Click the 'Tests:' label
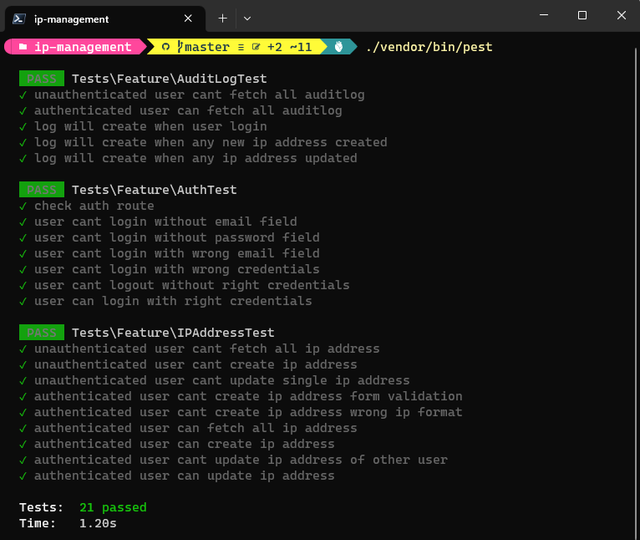 tap(41, 507)
